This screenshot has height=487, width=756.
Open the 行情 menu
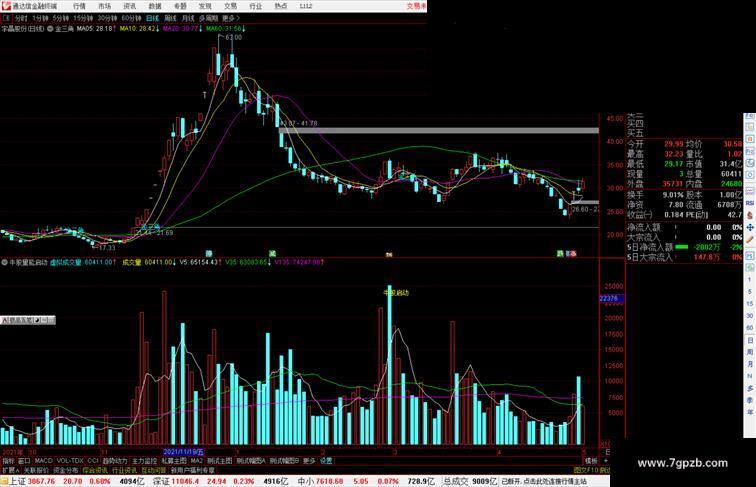click(79, 6)
